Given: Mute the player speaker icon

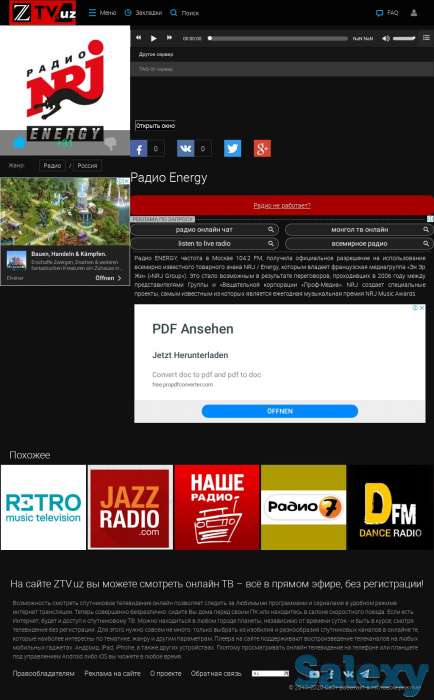Looking at the screenshot, I should pyautogui.click(x=385, y=38).
